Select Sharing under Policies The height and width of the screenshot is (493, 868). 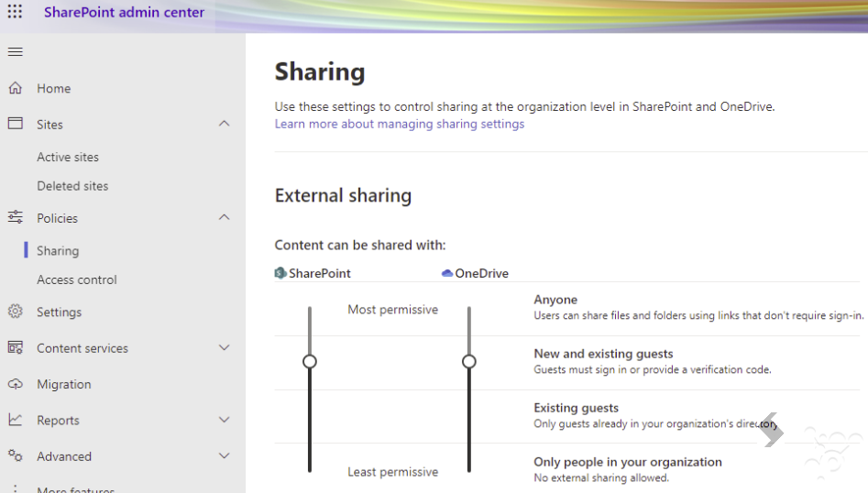coord(58,251)
